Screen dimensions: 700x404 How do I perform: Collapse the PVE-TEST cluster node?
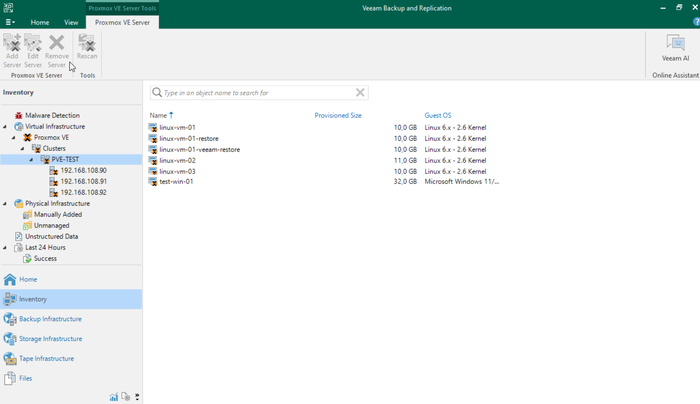[x=31, y=160]
